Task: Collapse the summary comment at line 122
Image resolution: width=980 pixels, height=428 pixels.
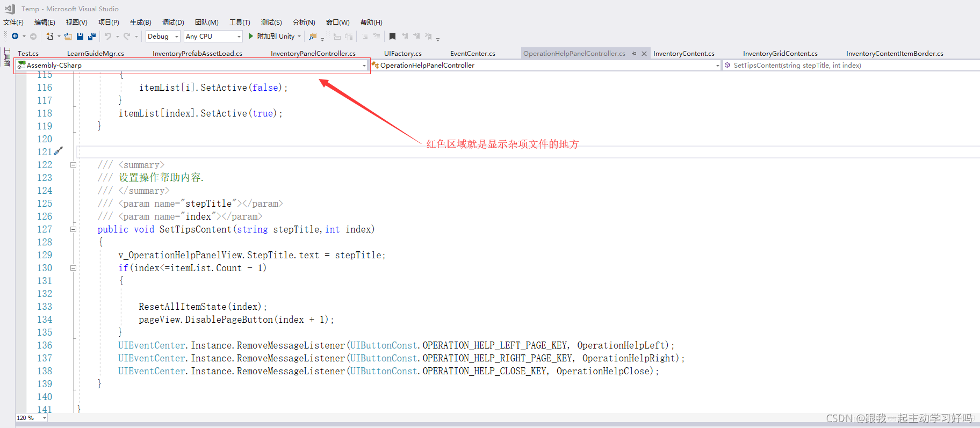Action: 73,165
